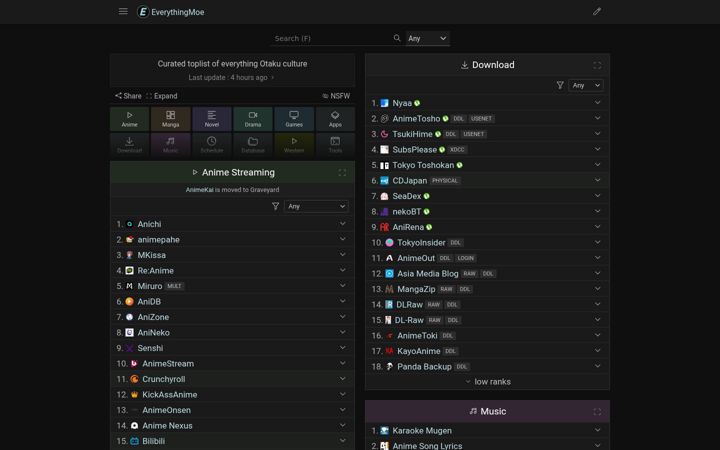
Task: Open the Novel category tile
Action: click(x=212, y=119)
